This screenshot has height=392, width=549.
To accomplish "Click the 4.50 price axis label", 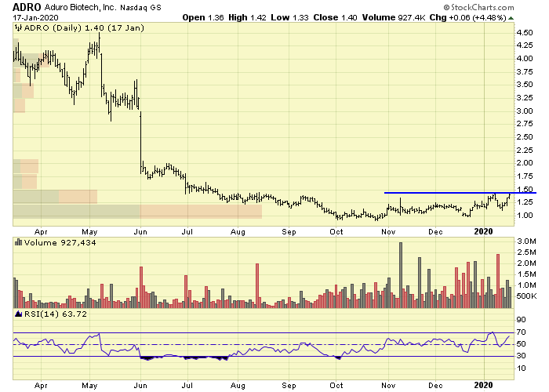I will [x=525, y=33].
